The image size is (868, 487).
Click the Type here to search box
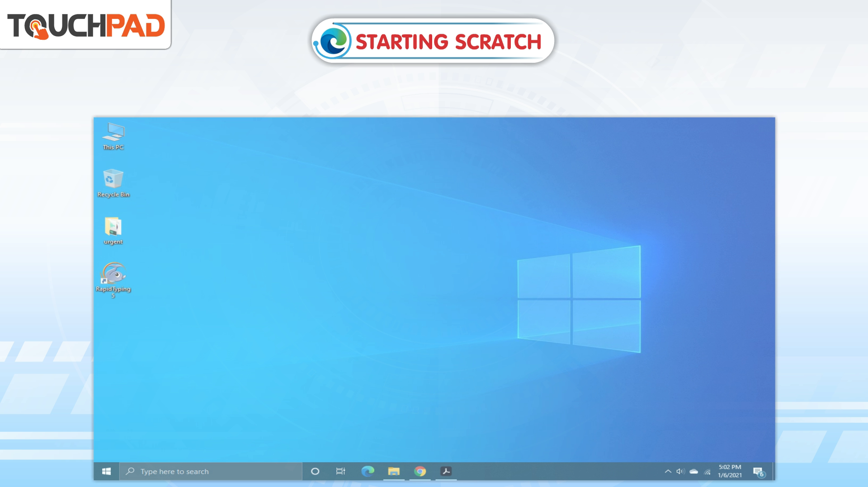[211, 471]
